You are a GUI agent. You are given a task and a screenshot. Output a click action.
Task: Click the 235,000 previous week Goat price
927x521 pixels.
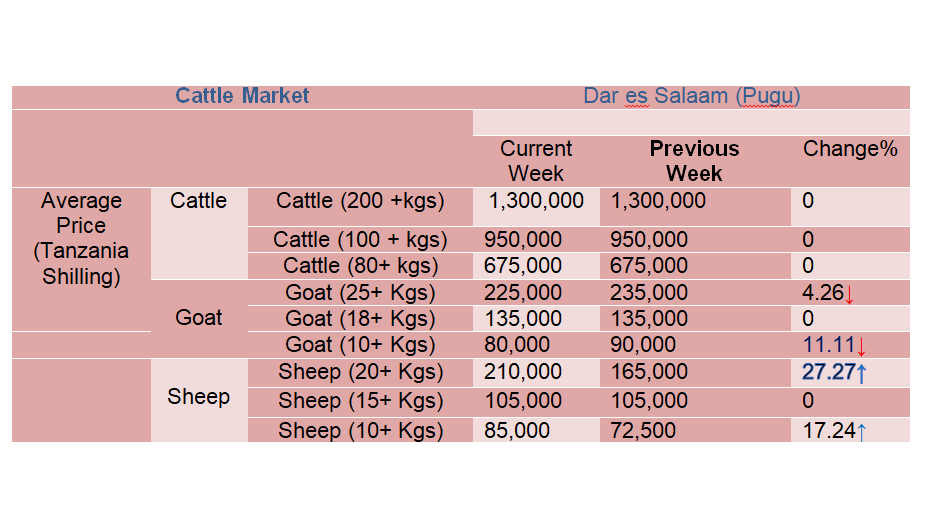649,292
